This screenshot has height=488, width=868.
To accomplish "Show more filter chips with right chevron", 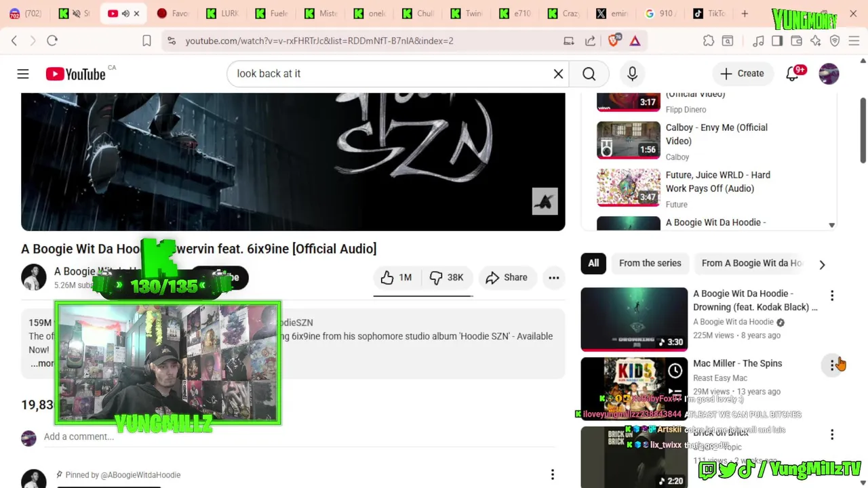I will click(x=822, y=265).
